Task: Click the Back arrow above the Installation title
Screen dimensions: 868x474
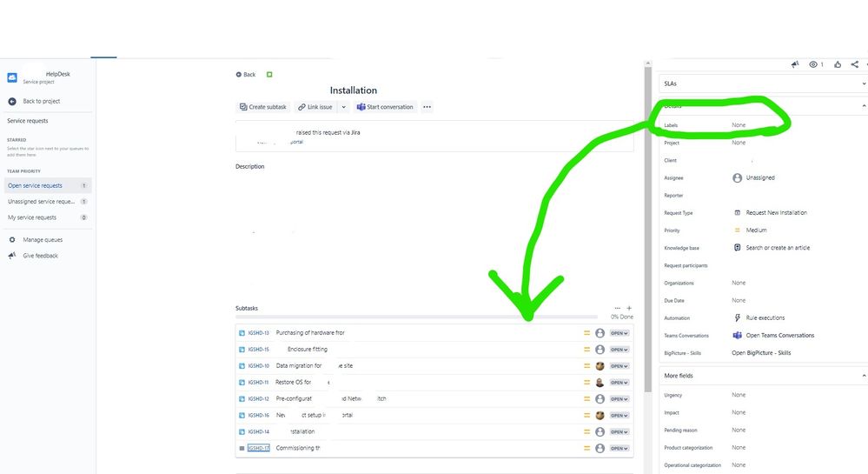Action: click(239, 74)
